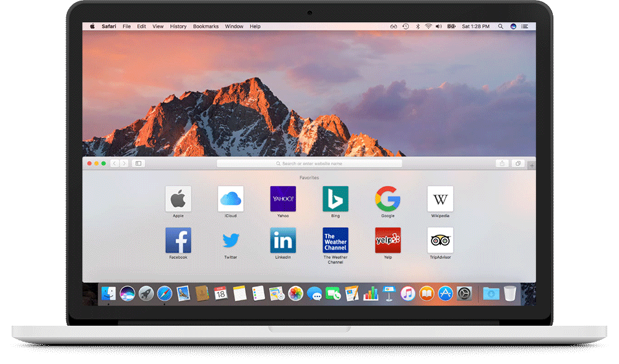Click the Share button in Safari toolbar
Image resolution: width=619 pixels, height=364 pixels.
click(x=502, y=163)
